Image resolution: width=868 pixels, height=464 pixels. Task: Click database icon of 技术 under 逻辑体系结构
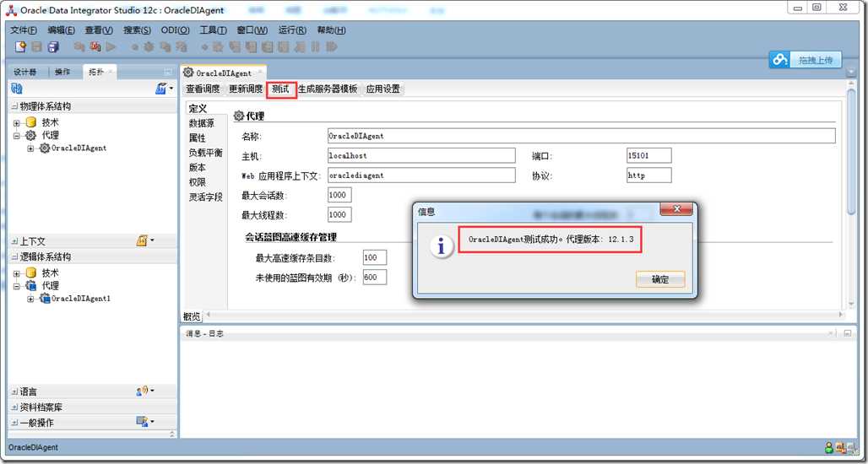click(31, 273)
